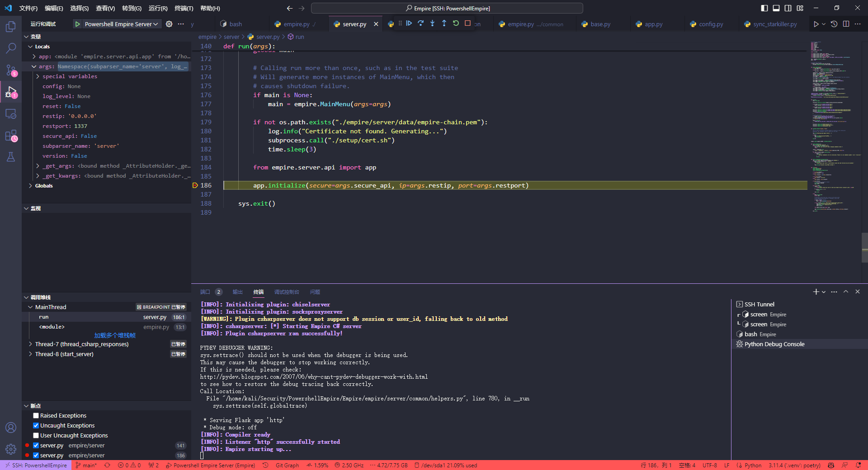Expand Thread-7 thread_csharp_responses
The image size is (868, 470).
click(x=30, y=344)
